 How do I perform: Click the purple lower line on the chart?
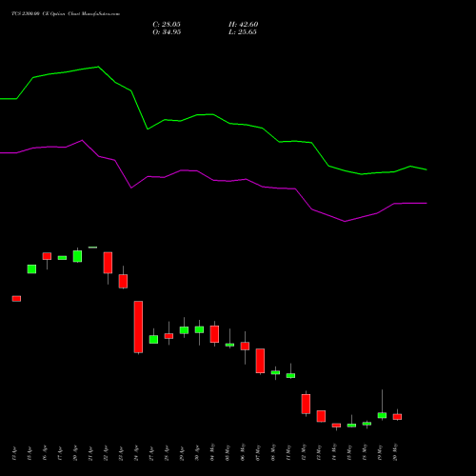click(x=213, y=180)
